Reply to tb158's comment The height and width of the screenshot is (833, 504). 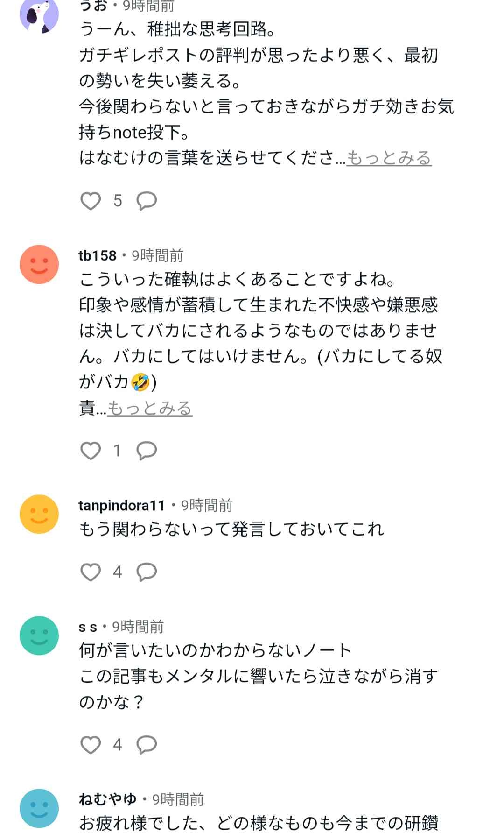[x=146, y=451]
